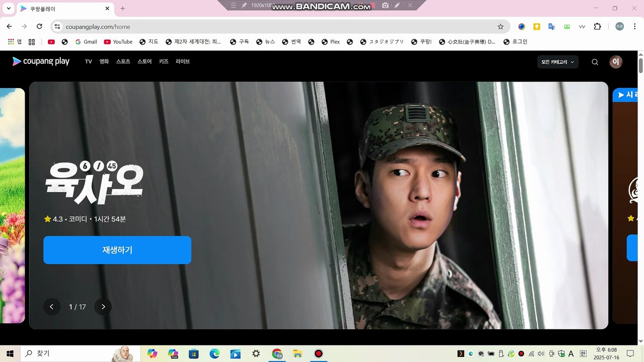Viewport: 644px width, 362px height.
Task: Open the notification center icon
Action: 630,354
